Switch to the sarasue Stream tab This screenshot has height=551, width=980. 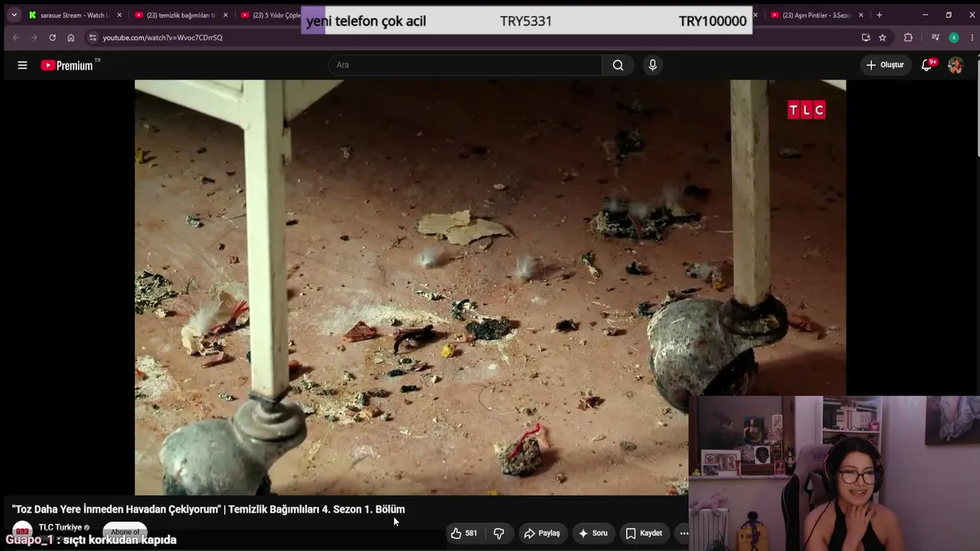click(75, 15)
